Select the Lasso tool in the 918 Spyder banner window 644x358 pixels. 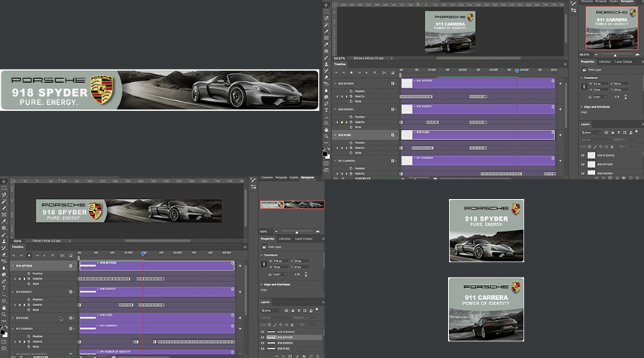[x=4, y=194]
